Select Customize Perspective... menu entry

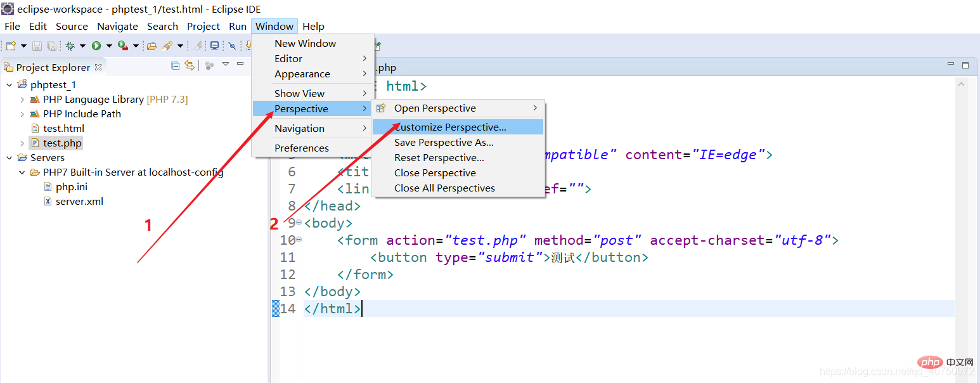450,127
